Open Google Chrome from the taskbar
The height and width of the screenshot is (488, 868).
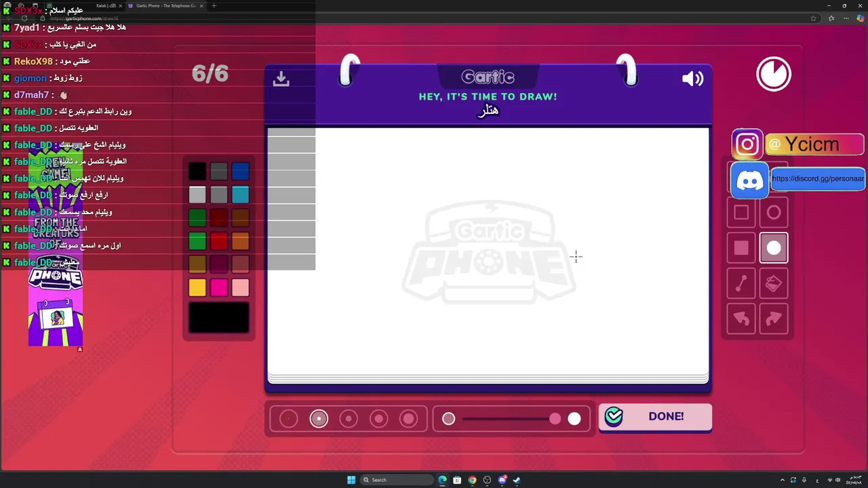(x=472, y=480)
